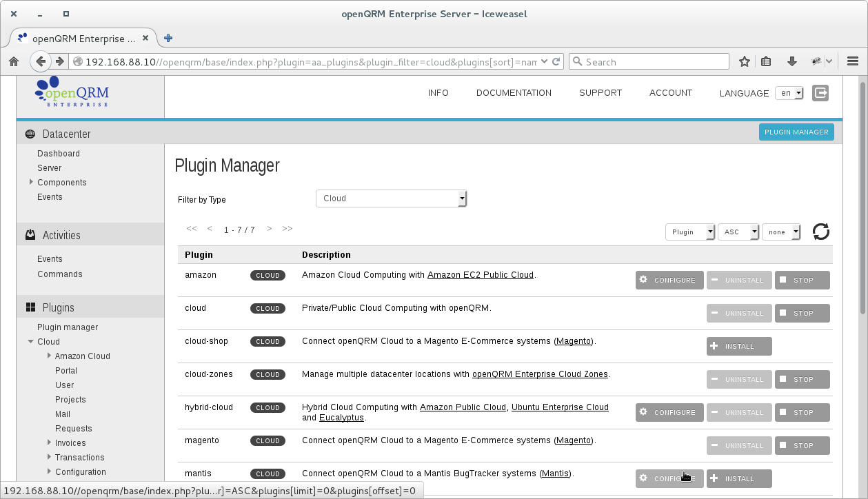Expand the Configuration tree item
868x499 pixels.
click(x=49, y=471)
